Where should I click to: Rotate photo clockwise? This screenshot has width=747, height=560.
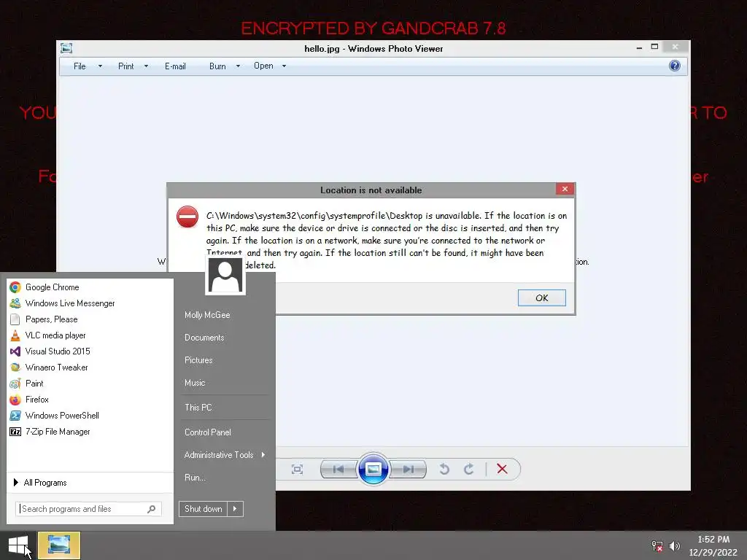coord(469,470)
